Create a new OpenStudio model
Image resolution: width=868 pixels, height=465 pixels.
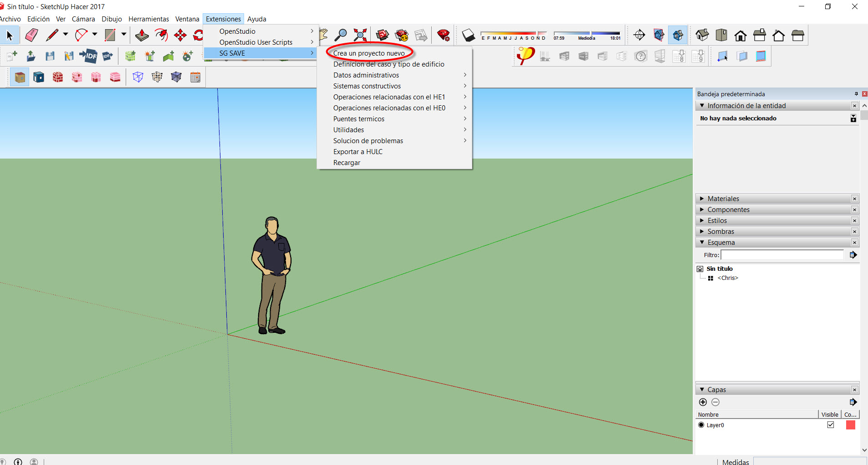[12, 56]
